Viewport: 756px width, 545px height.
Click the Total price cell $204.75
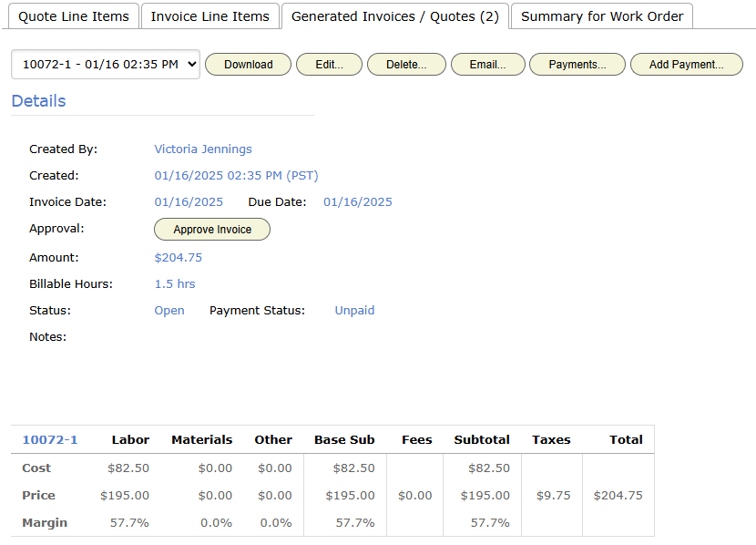coord(618,496)
